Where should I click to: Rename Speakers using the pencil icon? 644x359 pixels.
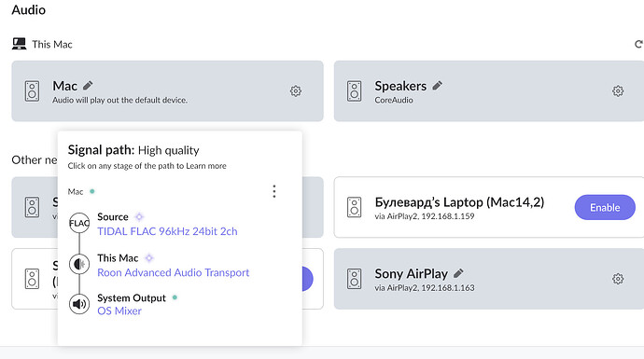[438, 86]
